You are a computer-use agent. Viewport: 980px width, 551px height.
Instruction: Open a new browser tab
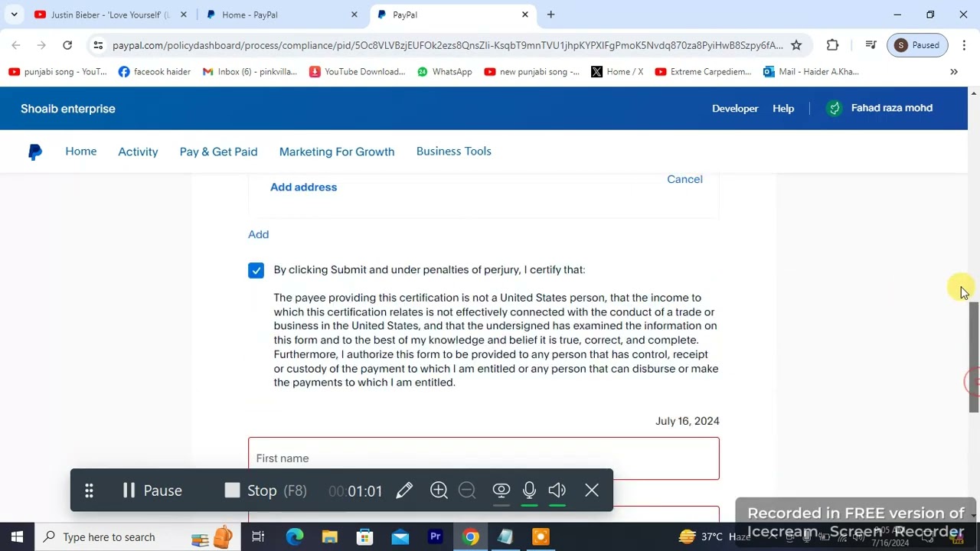pos(550,15)
